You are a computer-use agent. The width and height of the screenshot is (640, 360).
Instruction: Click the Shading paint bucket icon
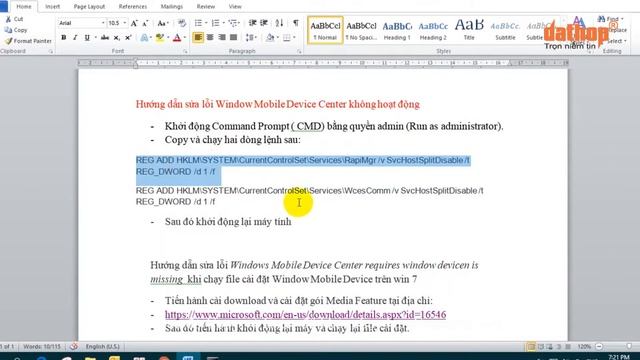tap(270, 38)
